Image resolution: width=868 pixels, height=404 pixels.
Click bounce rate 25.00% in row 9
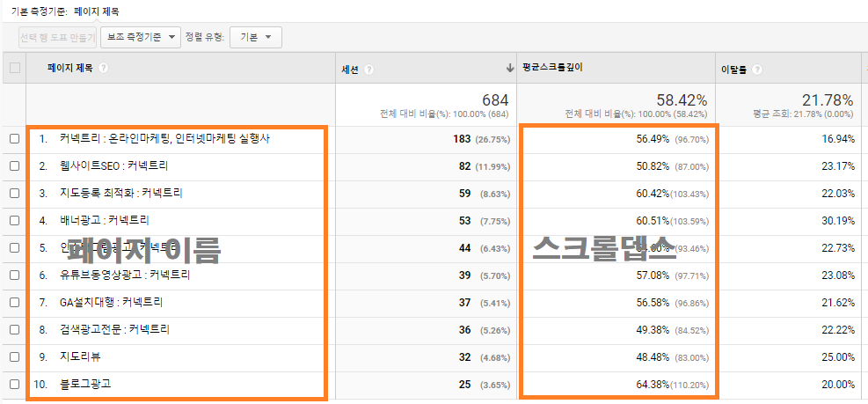pos(838,356)
